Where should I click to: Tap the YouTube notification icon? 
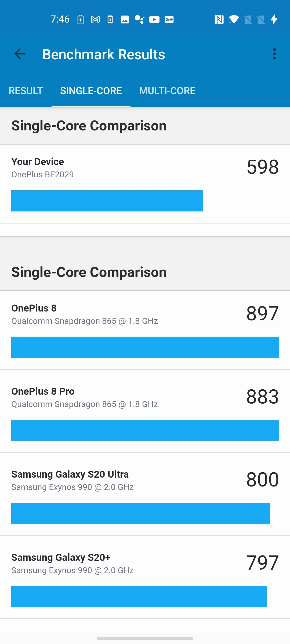pyautogui.click(x=154, y=20)
